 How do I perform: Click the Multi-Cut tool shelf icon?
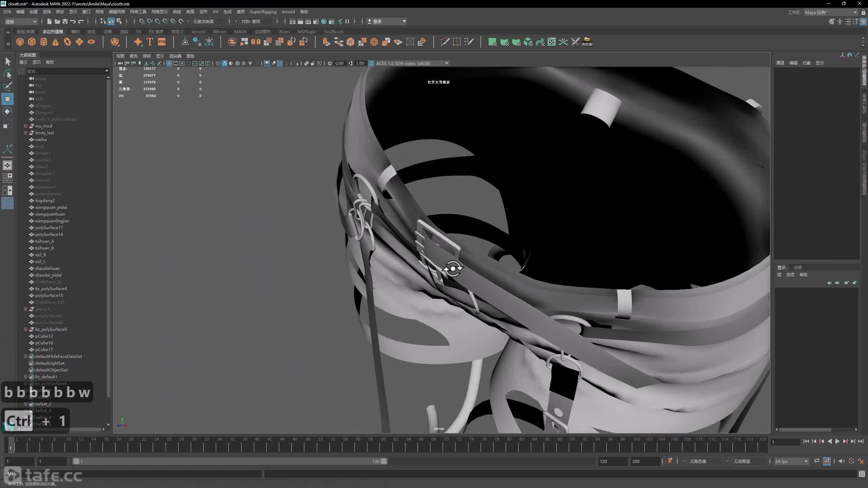point(445,42)
